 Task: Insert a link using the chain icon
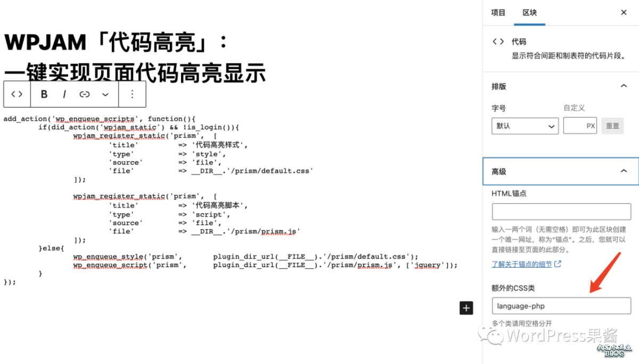click(84, 94)
